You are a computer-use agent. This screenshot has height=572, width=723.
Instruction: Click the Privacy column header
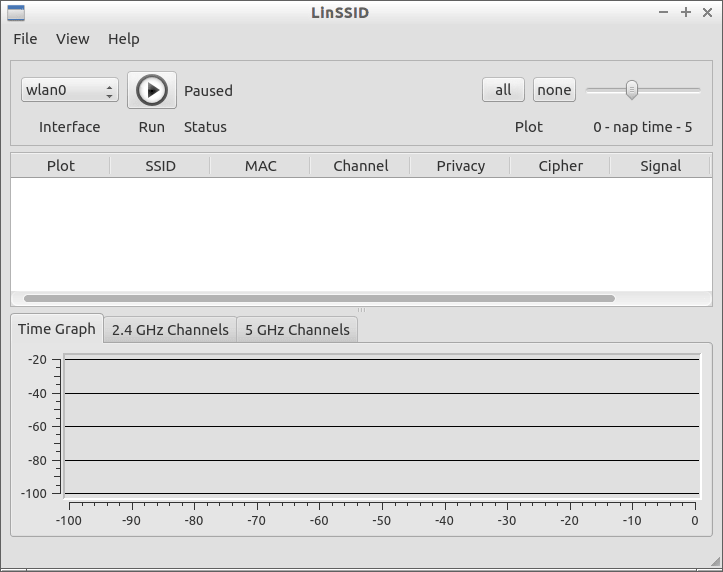click(460, 166)
